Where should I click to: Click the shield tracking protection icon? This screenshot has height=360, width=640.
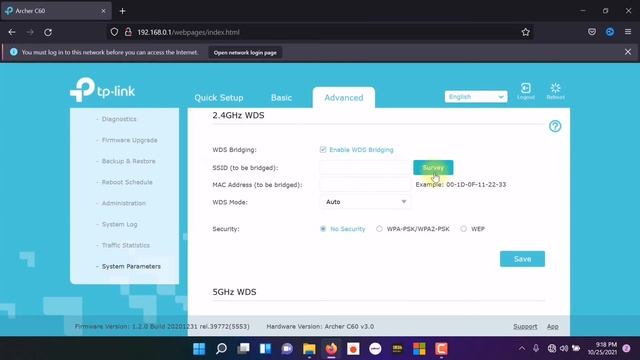click(114, 32)
